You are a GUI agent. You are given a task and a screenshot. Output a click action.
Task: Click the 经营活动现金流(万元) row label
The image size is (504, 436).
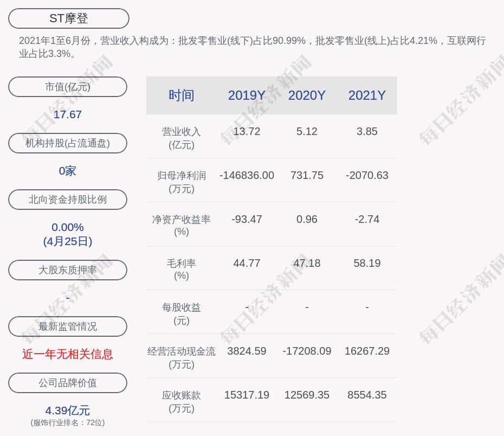(x=182, y=358)
